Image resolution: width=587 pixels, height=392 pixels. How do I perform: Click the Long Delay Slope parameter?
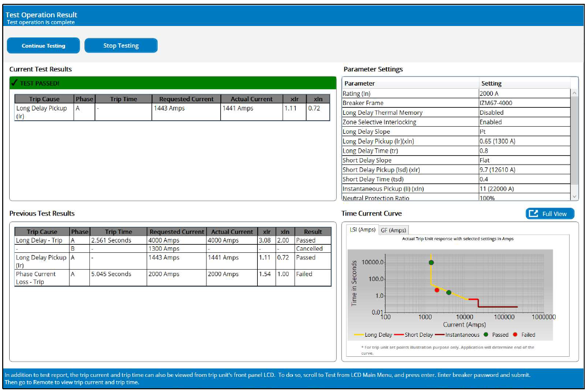366,132
